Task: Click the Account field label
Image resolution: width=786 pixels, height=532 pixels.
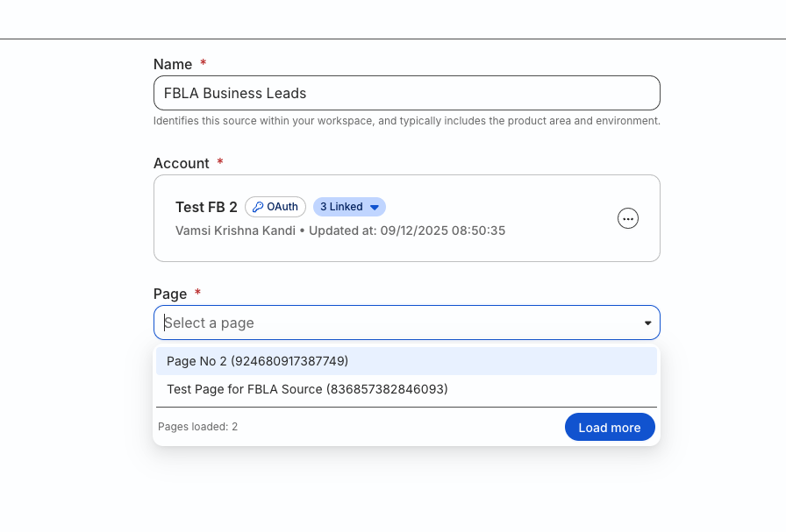Action: point(182,163)
